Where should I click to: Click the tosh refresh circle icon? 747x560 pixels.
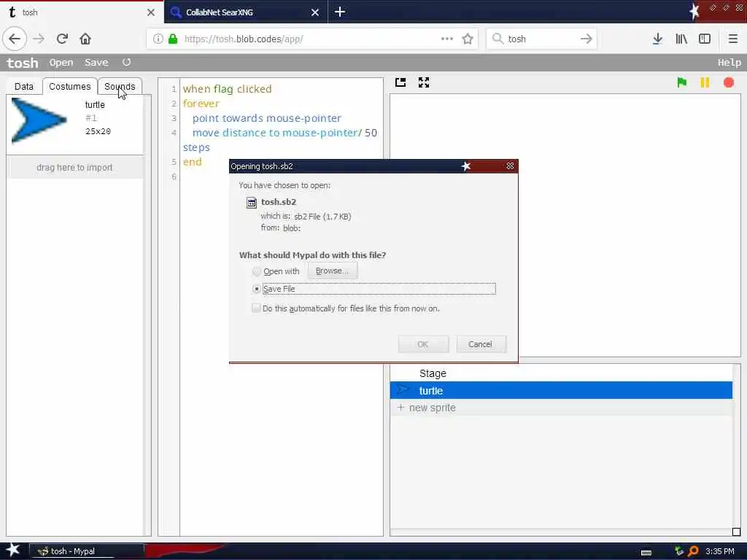(x=126, y=62)
